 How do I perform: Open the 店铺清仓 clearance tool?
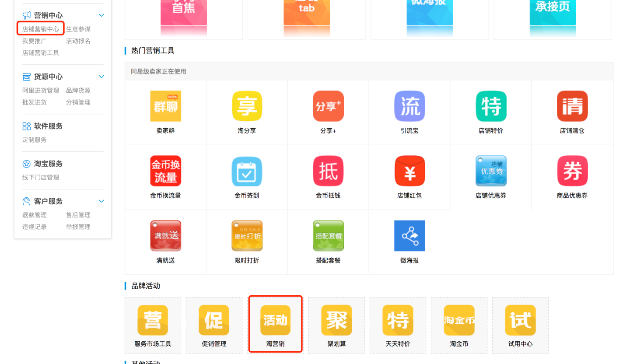[x=572, y=106]
